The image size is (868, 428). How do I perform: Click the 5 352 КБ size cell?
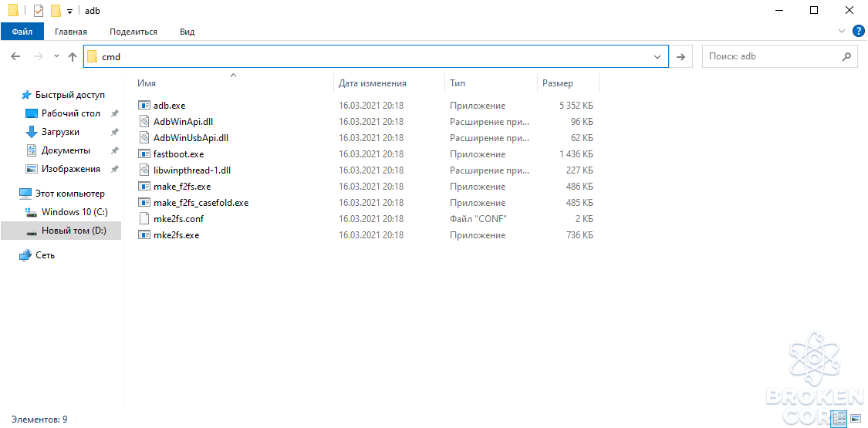tap(576, 105)
